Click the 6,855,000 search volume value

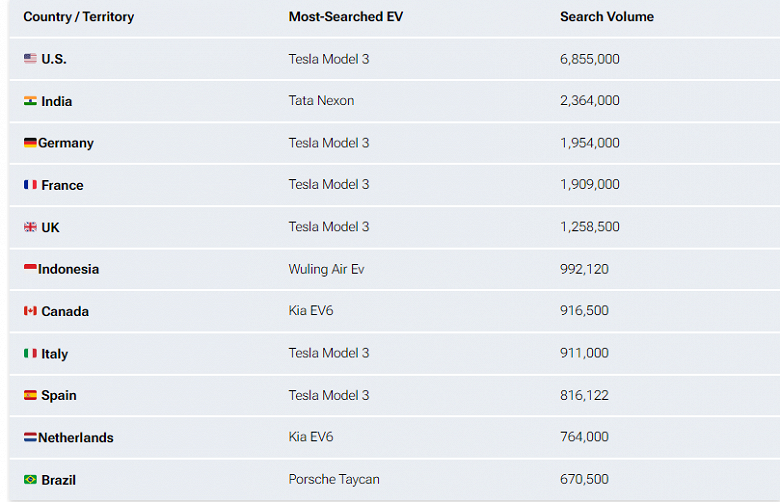(x=590, y=59)
